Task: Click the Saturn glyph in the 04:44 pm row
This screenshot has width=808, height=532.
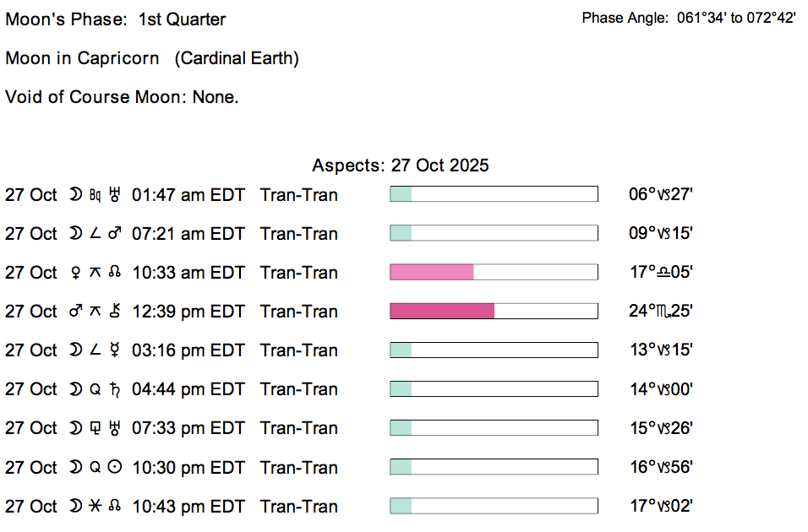Action: tap(115, 389)
